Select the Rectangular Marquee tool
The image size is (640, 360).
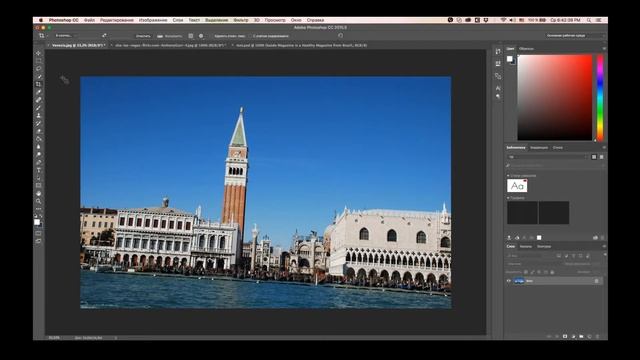tap(39, 61)
